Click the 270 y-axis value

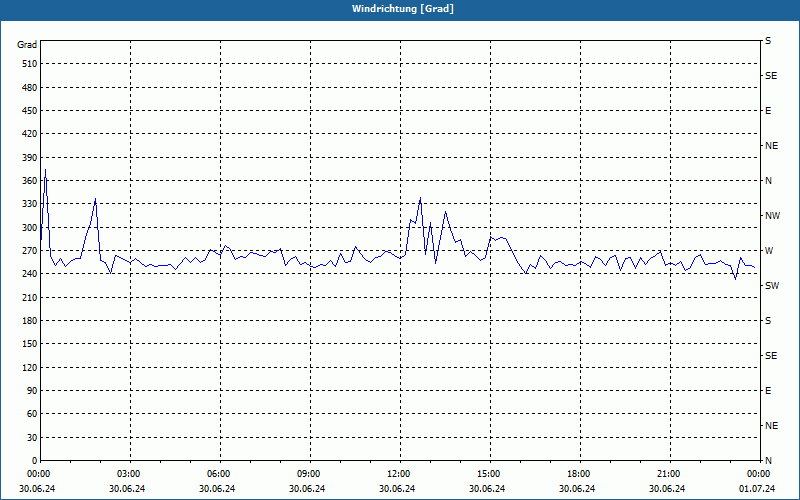click(30, 251)
